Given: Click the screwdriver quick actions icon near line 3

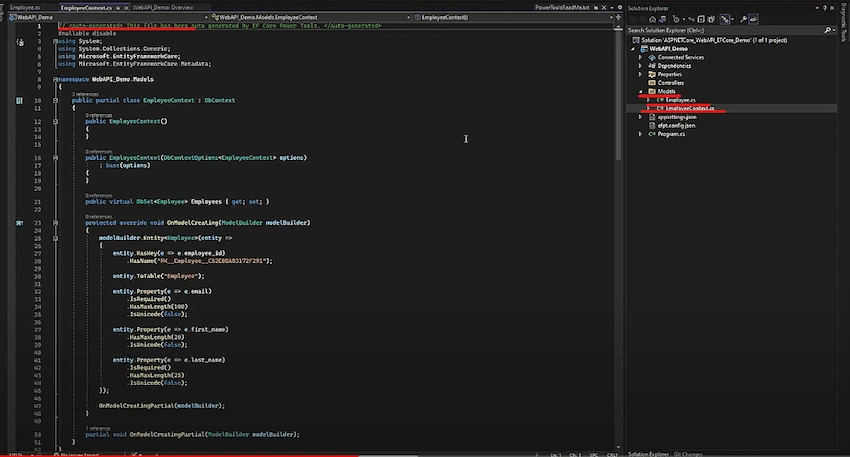Looking at the screenshot, I should coord(20,42).
